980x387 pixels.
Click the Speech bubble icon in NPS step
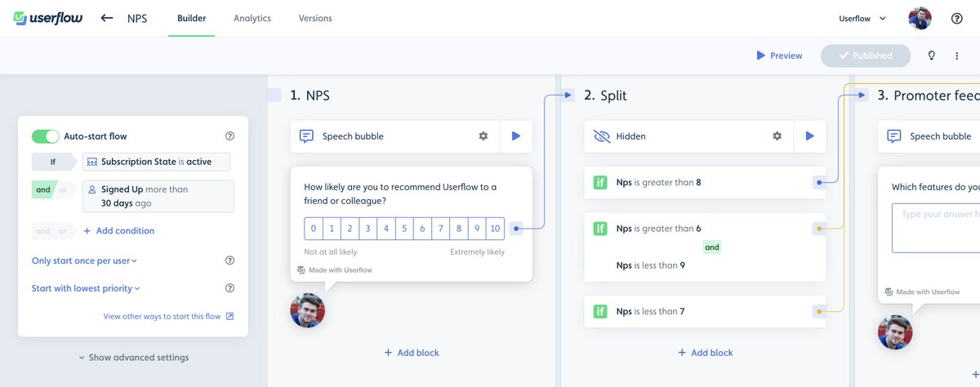coord(306,136)
